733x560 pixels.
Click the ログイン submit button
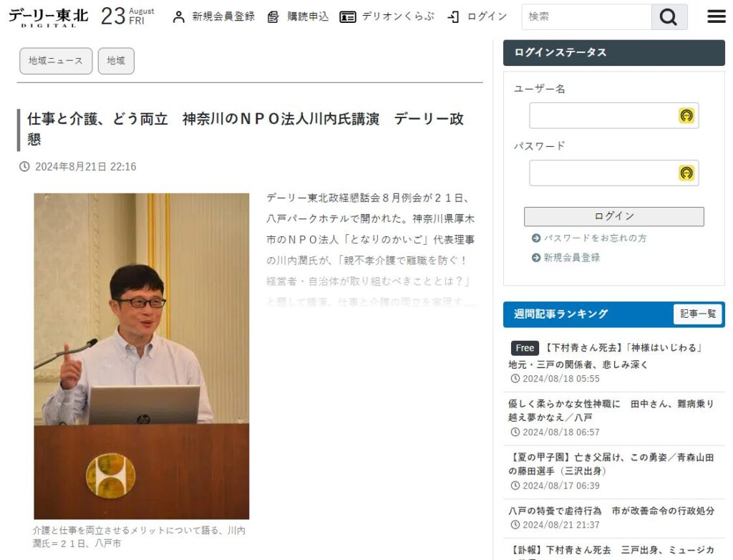coord(613,216)
